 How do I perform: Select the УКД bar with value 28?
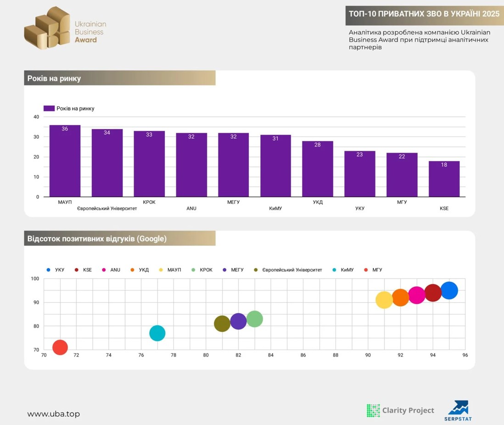[x=317, y=169]
